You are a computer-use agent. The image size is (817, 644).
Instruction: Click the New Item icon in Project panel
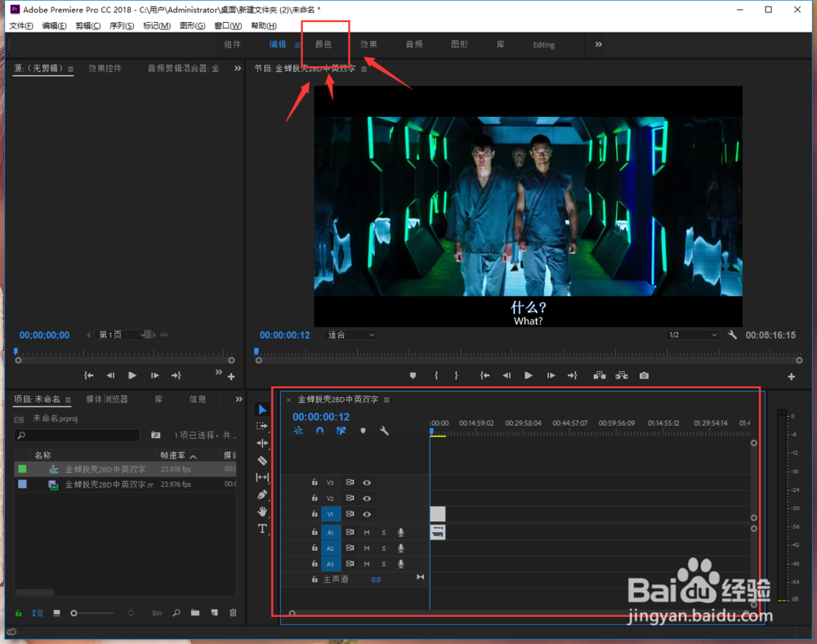(x=214, y=613)
